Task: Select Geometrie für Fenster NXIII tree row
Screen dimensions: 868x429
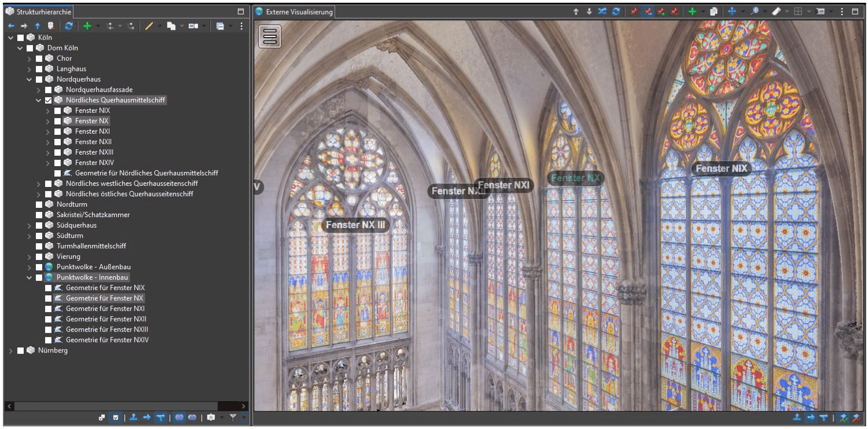Action: point(107,329)
